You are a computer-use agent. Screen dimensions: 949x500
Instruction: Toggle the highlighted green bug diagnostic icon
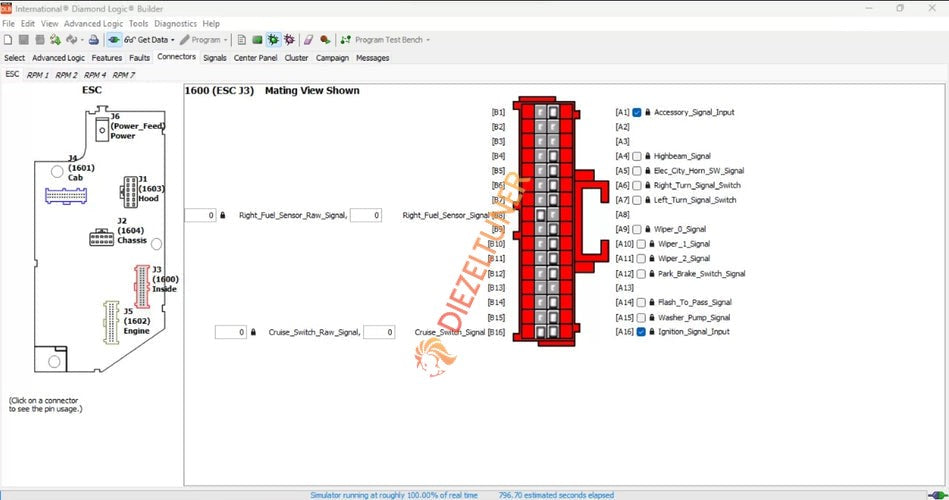point(274,40)
